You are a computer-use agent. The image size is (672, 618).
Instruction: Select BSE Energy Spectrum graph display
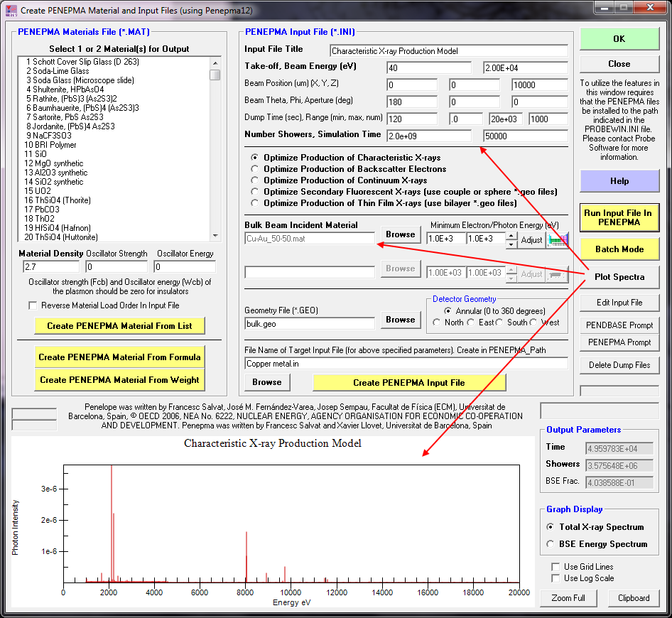[551, 544]
